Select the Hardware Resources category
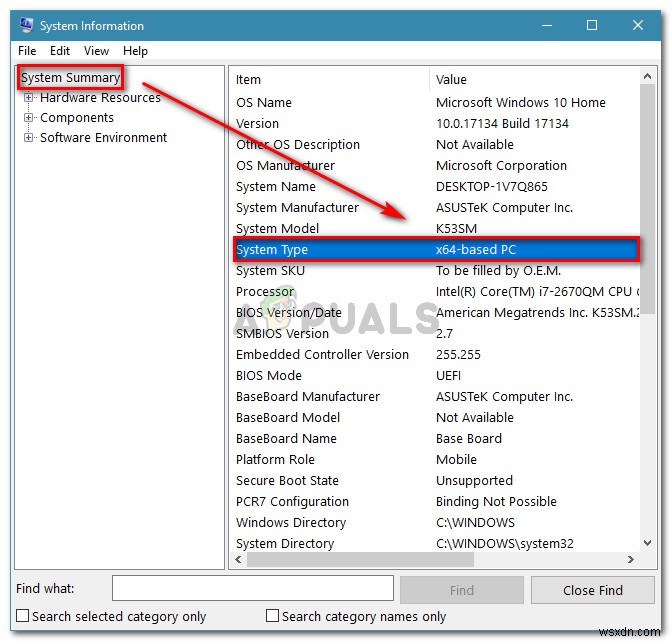This screenshot has height=642, width=672. coord(100,98)
